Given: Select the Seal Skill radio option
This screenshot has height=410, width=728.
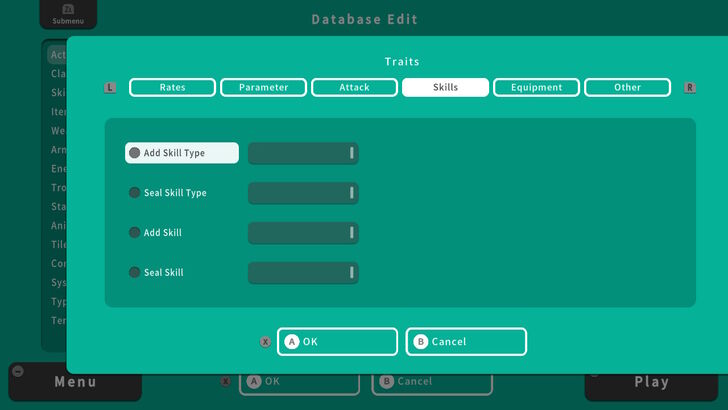Looking at the screenshot, I should pos(135,273).
